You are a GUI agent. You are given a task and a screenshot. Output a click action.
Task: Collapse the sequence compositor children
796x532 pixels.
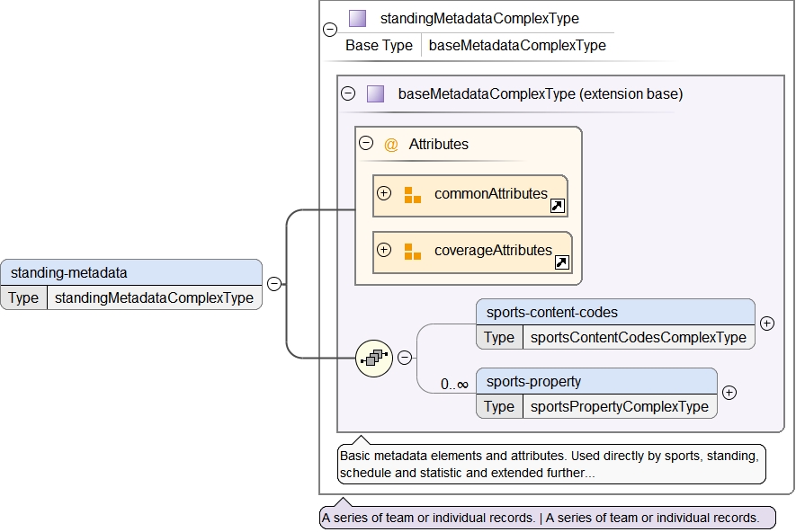tap(405, 358)
